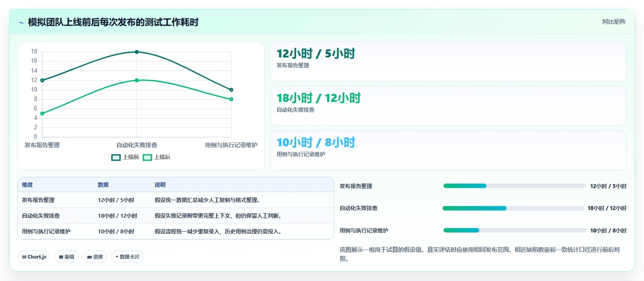Toggle the 上线后 legend swatch
This screenshot has height=281, width=644.
coord(147,157)
